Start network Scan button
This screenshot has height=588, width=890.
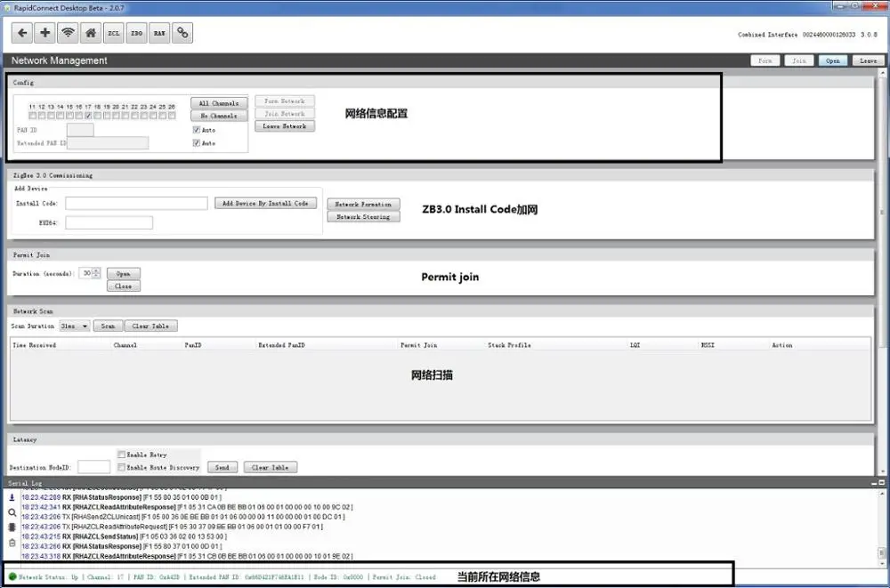108,326
